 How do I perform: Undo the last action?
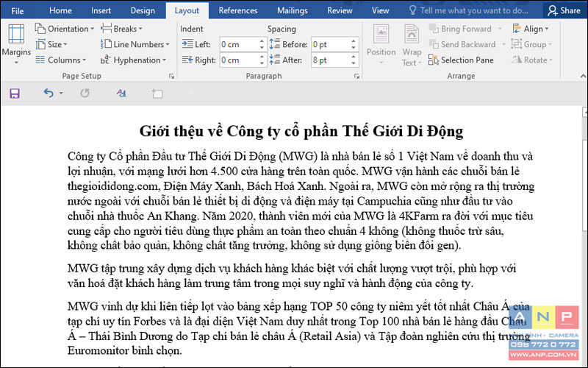click(x=49, y=93)
